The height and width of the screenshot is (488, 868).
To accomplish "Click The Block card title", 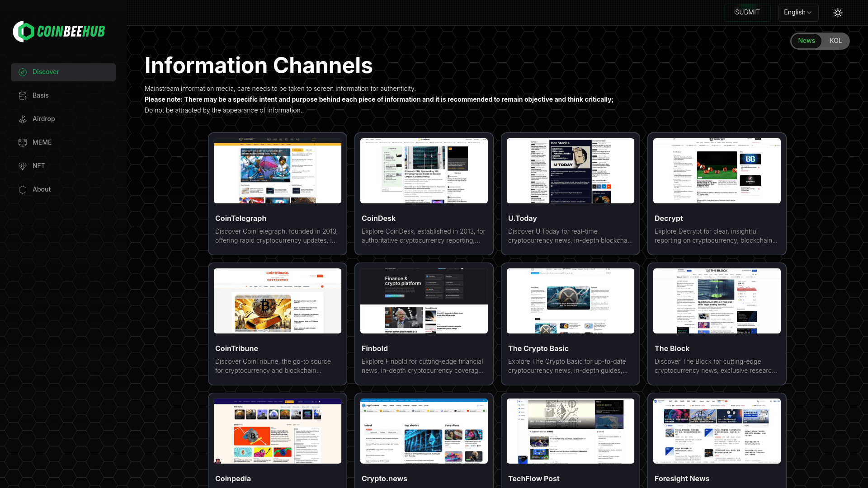I will point(672,349).
